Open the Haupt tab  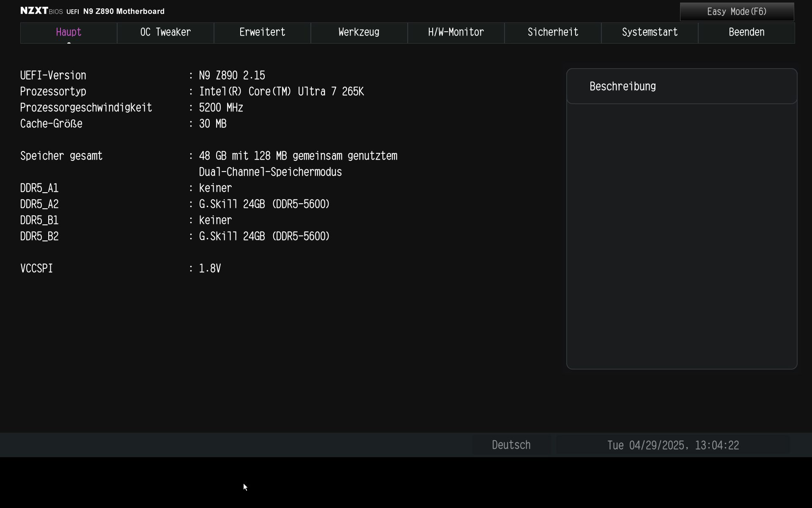tap(69, 33)
